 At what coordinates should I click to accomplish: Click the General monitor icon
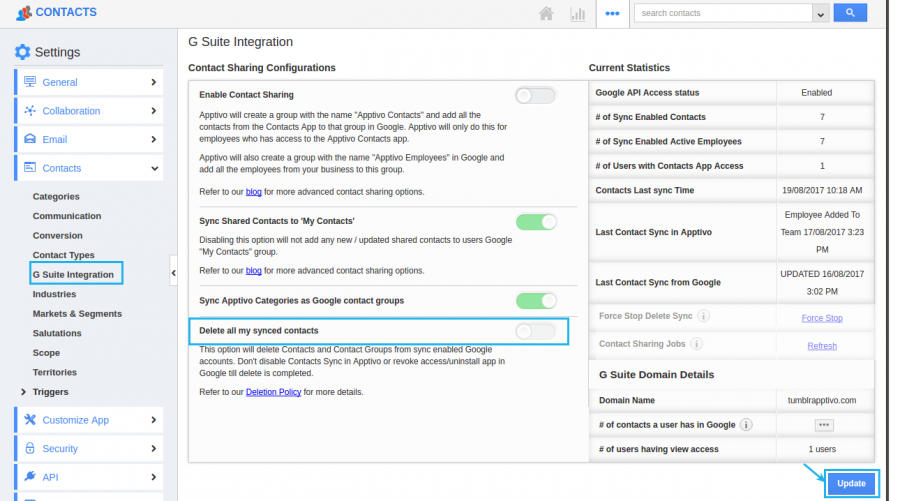(30, 81)
